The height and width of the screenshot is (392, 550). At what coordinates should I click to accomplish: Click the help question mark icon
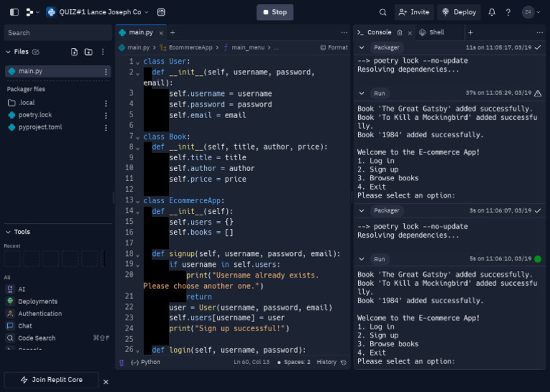(x=508, y=12)
